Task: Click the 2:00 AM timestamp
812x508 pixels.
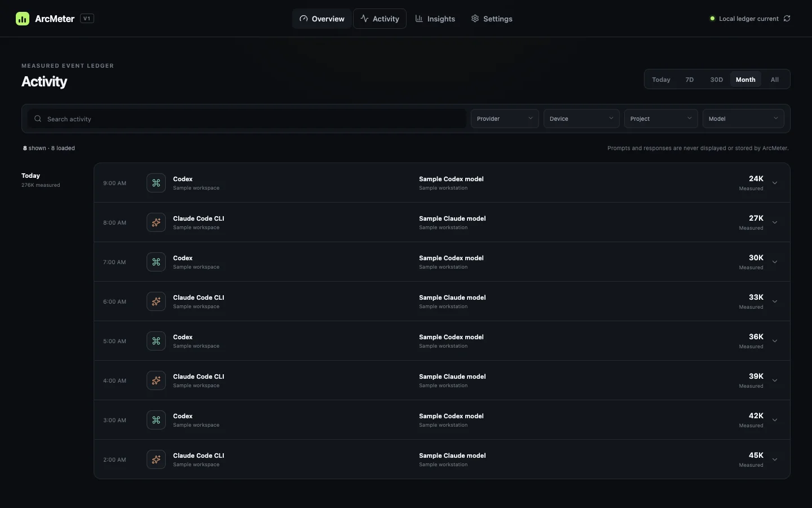Action: (114, 459)
